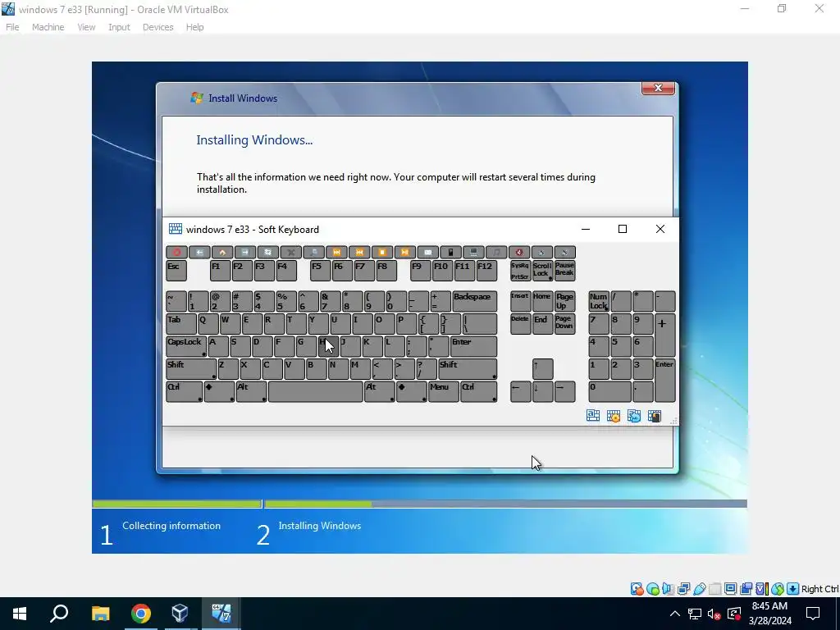The height and width of the screenshot is (630, 840).
Task: Click the USB devices status icon
Action: (x=699, y=589)
